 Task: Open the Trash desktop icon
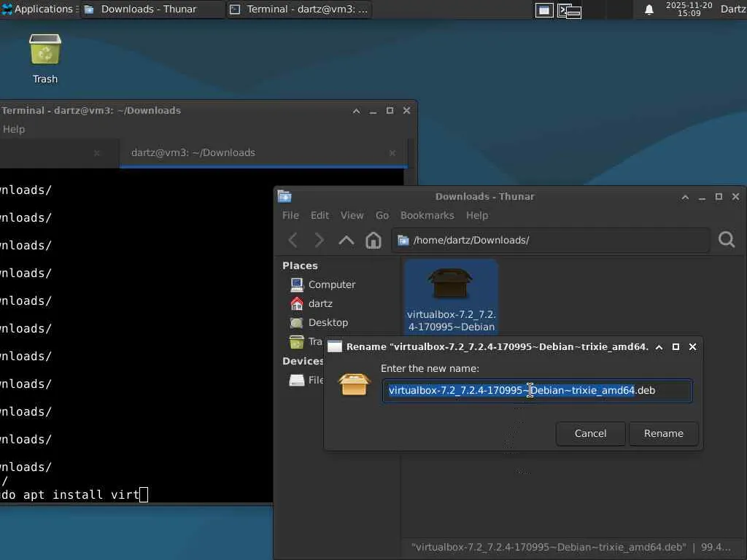pyautogui.click(x=45, y=58)
